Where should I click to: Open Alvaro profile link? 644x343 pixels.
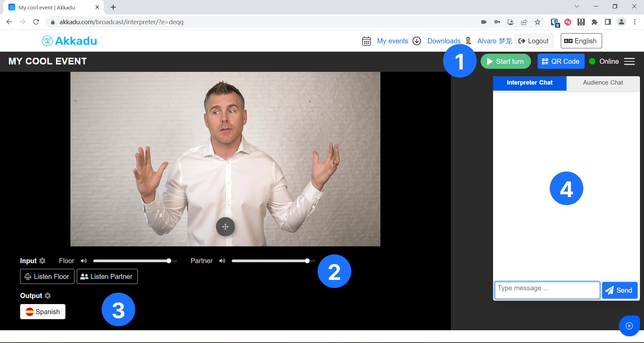click(495, 41)
